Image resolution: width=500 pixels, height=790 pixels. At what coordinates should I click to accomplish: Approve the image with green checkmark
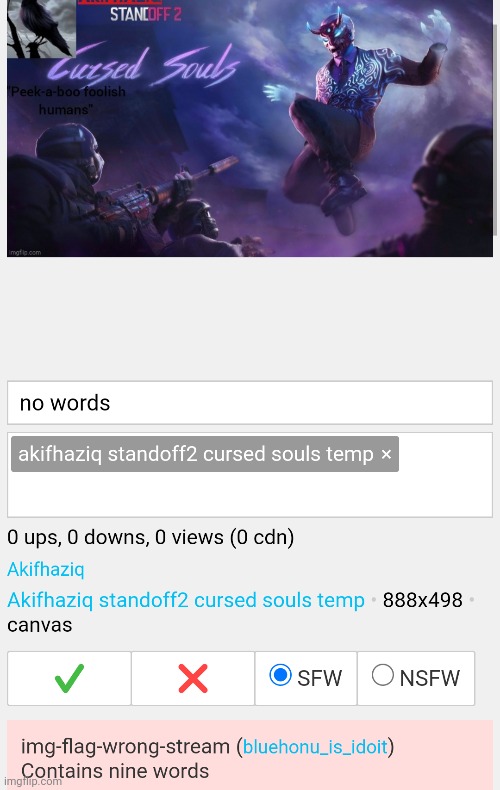click(69, 678)
